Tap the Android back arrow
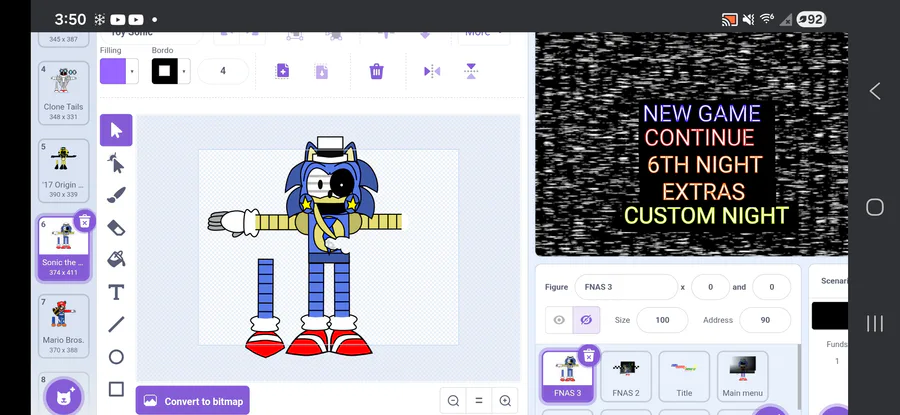The width and height of the screenshot is (900, 415). (875, 91)
